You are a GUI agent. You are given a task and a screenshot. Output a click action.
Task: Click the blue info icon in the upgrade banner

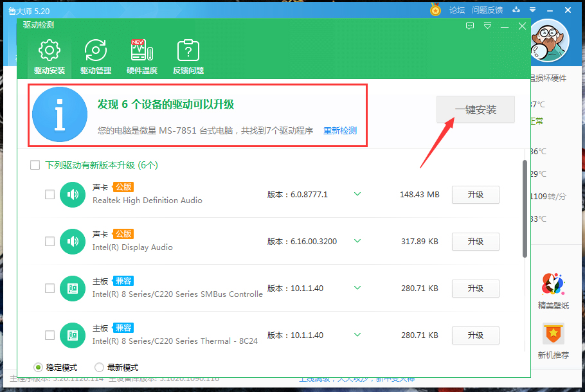59,114
